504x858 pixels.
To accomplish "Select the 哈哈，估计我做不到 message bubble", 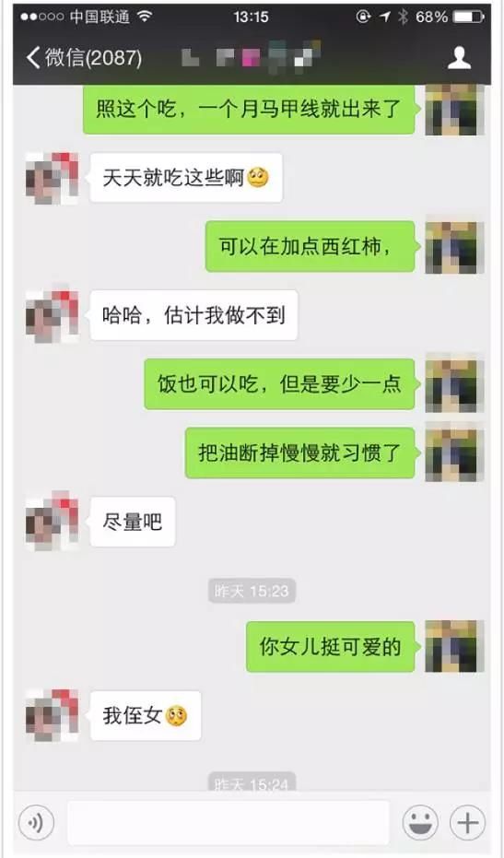I will point(194,315).
